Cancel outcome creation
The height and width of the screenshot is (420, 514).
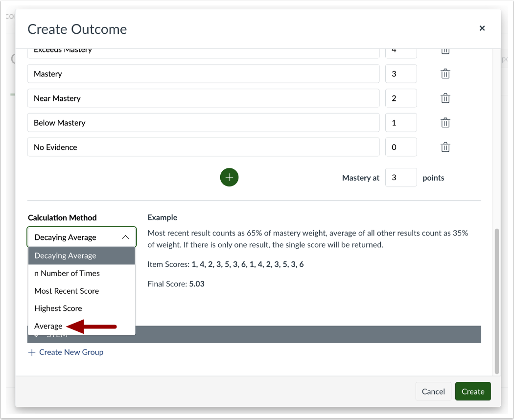tap(433, 391)
